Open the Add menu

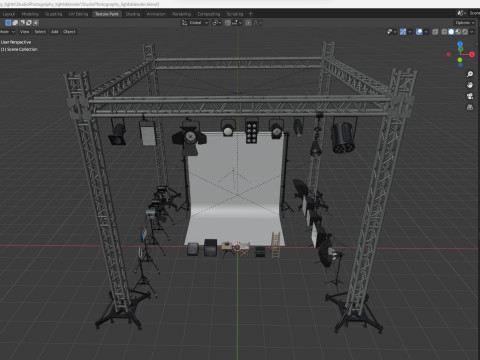[54, 32]
